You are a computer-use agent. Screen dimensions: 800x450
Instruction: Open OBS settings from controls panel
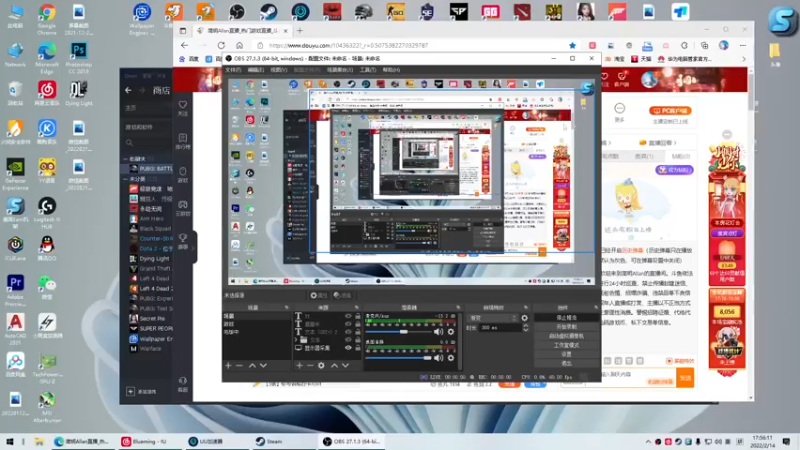566,354
